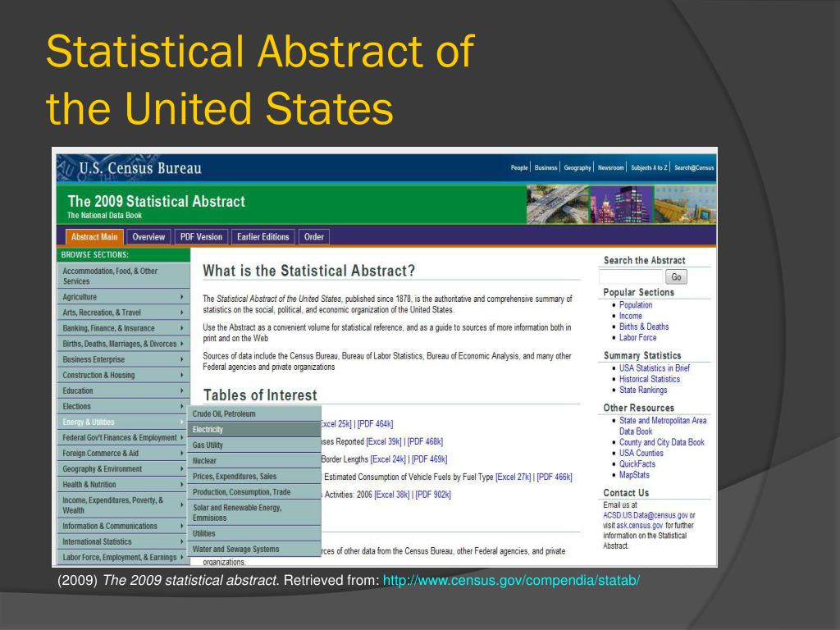This screenshot has height=630, width=840.
Task: Open the Business header link
Action: pos(546,167)
